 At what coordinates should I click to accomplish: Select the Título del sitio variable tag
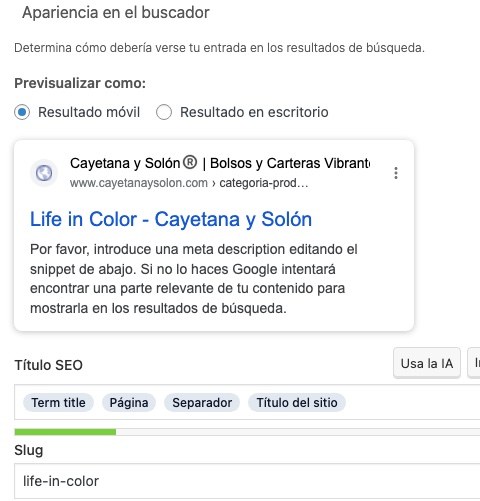[297, 403]
